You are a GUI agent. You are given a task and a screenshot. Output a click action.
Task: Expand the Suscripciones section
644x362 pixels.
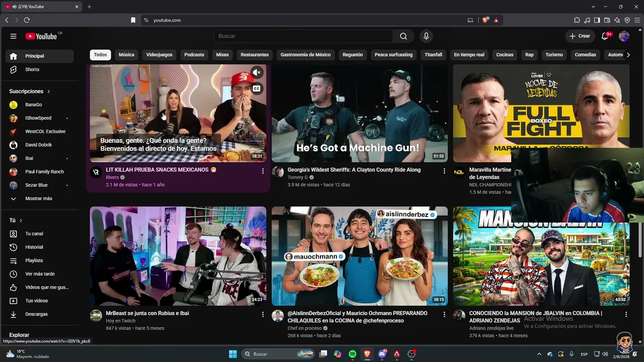(x=30, y=92)
